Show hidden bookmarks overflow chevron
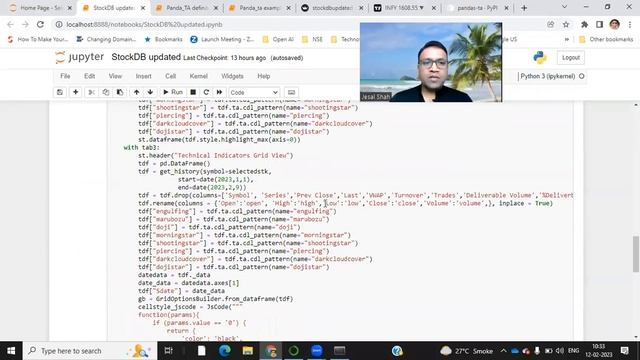Viewport: 640px width, 360px height. pos(567,40)
